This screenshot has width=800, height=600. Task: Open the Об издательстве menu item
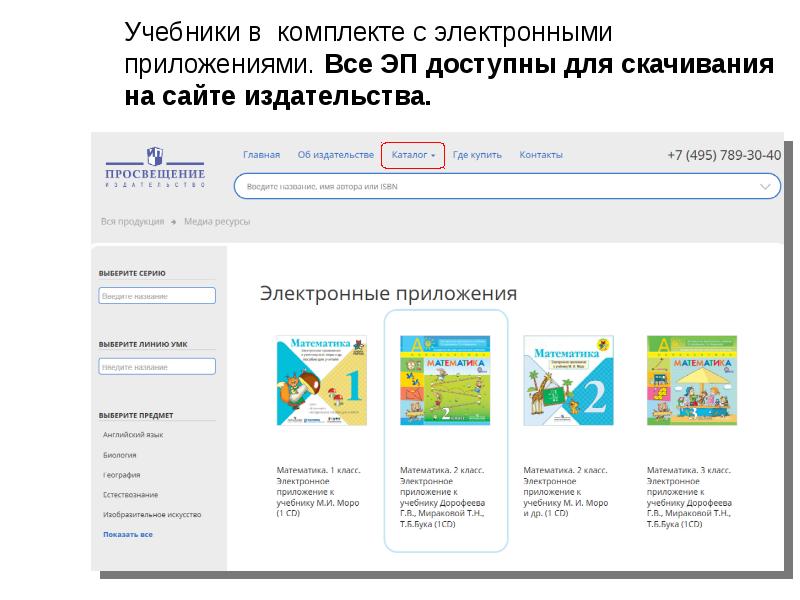coord(335,155)
